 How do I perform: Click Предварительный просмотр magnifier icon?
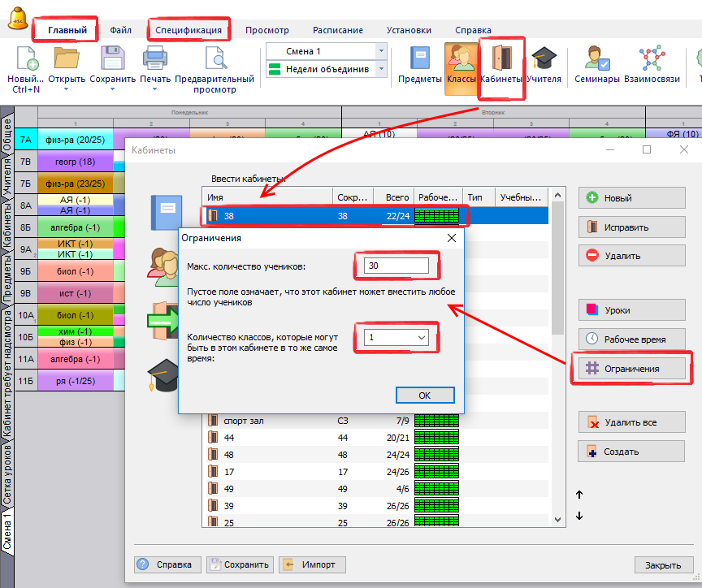215,61
